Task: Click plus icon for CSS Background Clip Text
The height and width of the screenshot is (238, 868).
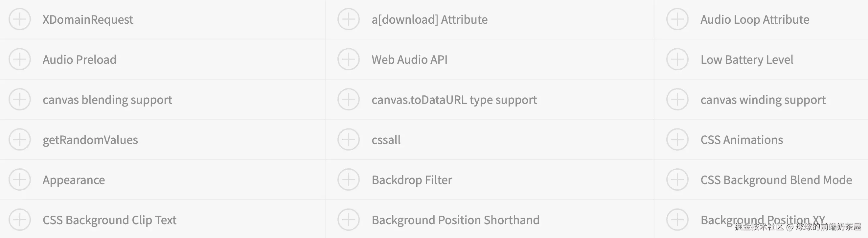Action: pos(19,220)
